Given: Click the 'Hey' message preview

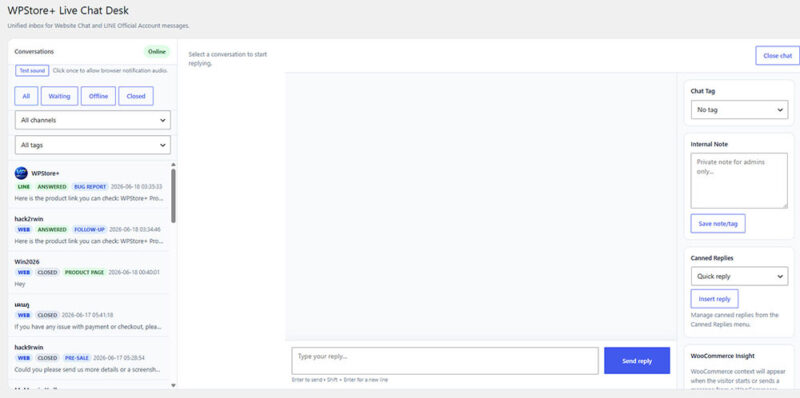Looking at the screenshot, I should [20, 284].
